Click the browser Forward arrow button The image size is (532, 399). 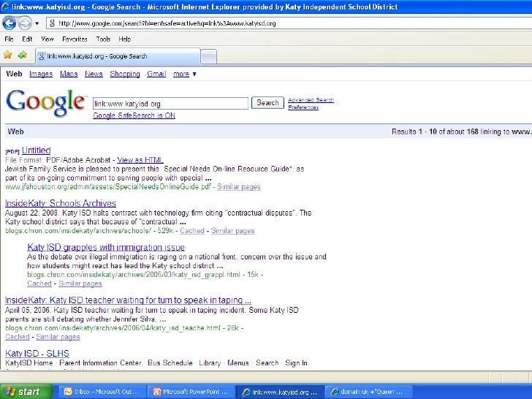point(24,23)
